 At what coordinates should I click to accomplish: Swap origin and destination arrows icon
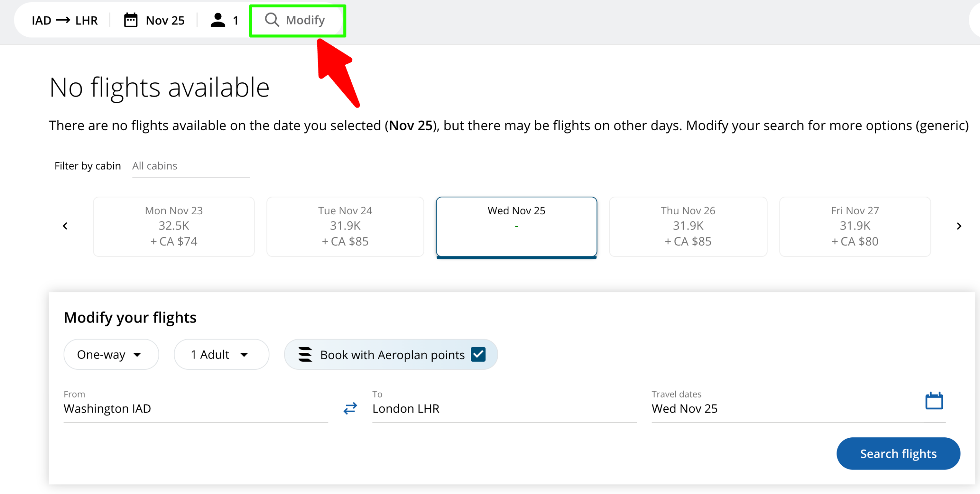coord(350,408)
